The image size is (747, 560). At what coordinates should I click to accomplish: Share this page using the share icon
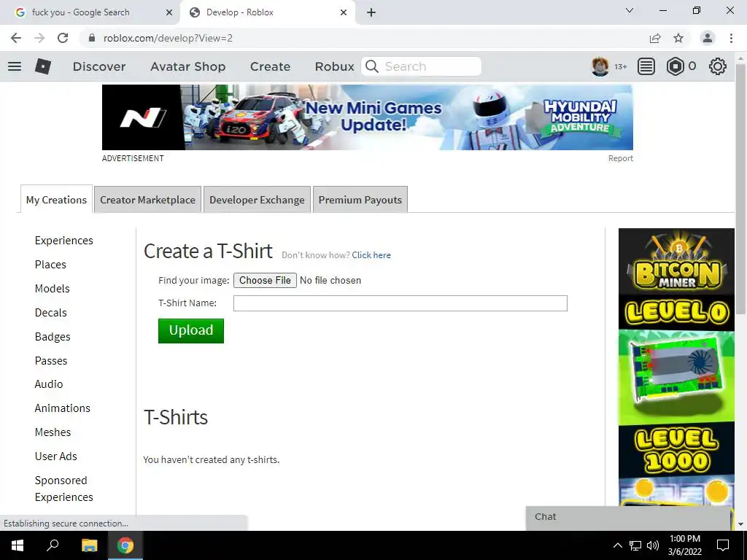(x=655, y=38)
